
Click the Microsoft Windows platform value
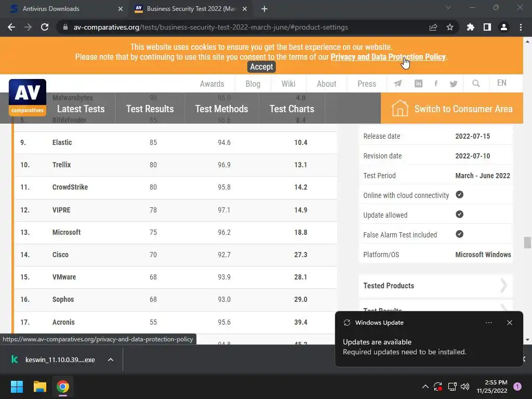pos(483,255)
